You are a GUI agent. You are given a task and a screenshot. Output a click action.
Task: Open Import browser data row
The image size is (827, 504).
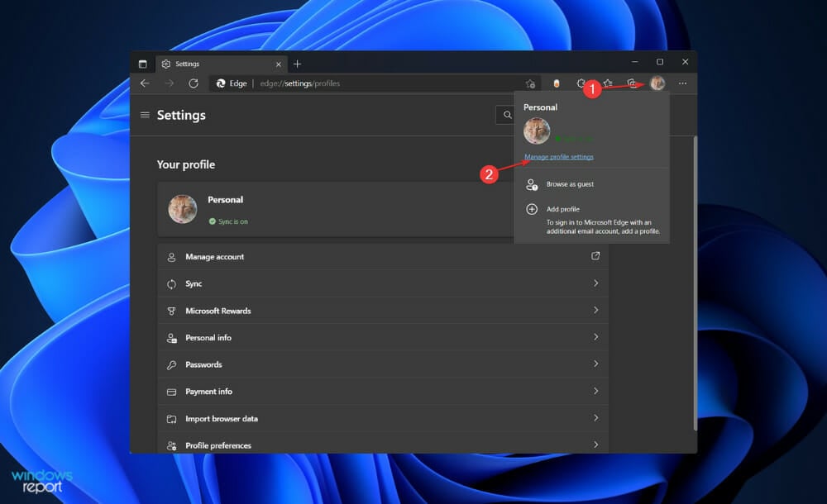[x=383, y=419]
